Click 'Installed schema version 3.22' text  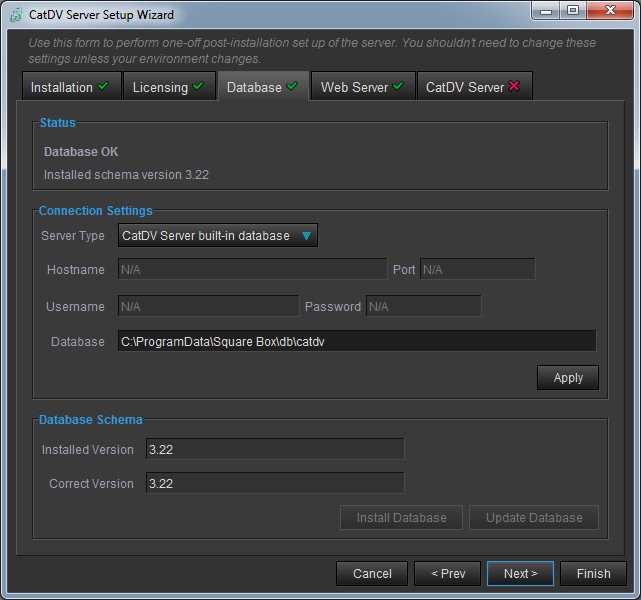coord(126,175)
